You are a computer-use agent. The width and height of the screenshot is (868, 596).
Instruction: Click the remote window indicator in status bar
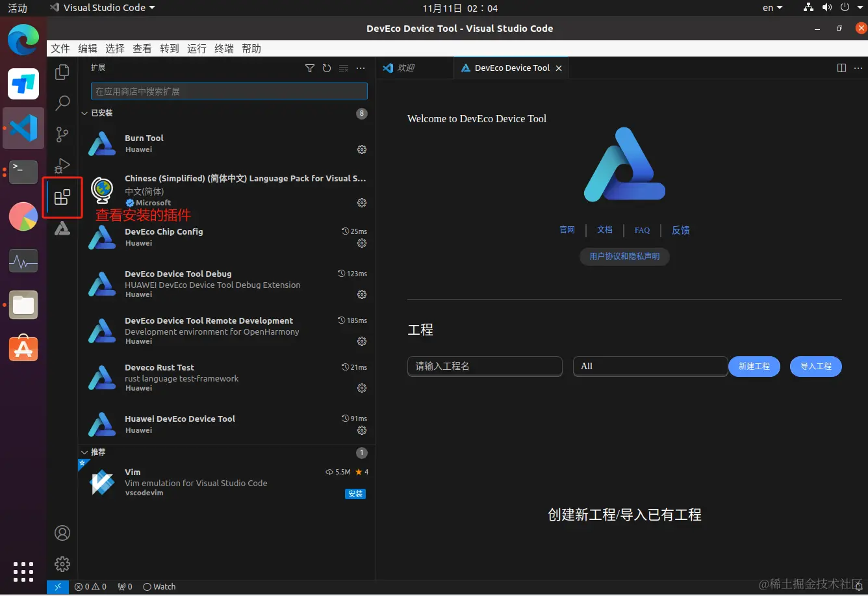click(58, 587)
